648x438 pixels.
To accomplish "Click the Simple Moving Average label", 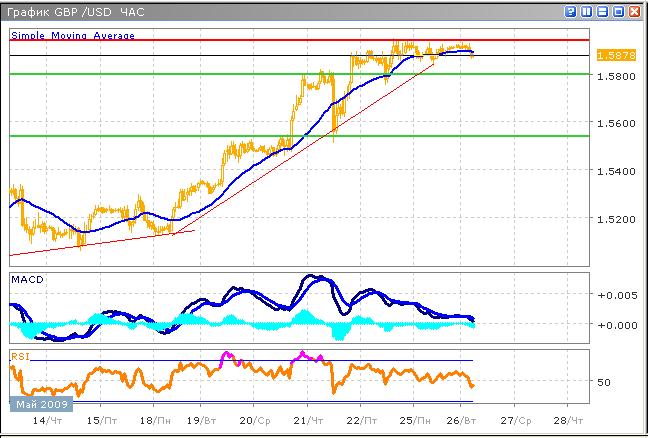I will [x=73, y=35].
